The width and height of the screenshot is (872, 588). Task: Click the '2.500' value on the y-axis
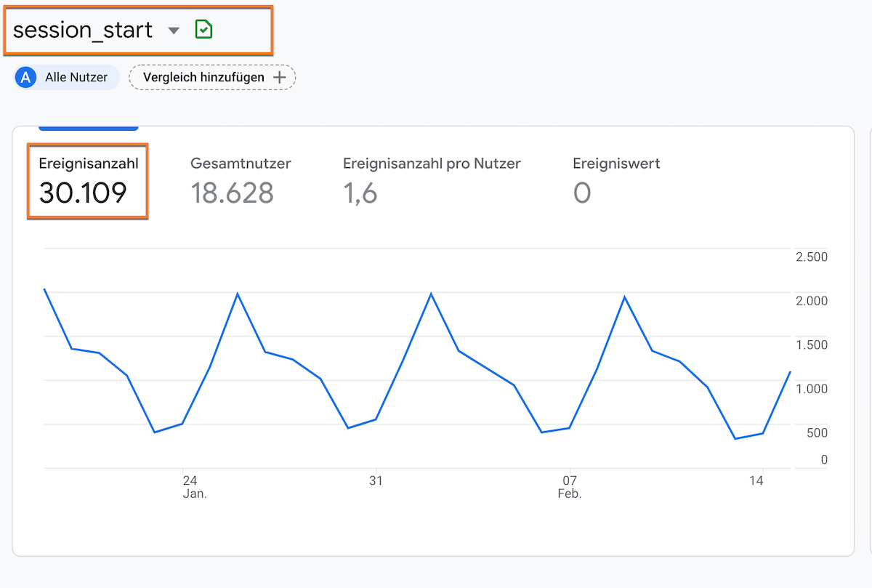[x=812, y=257]
